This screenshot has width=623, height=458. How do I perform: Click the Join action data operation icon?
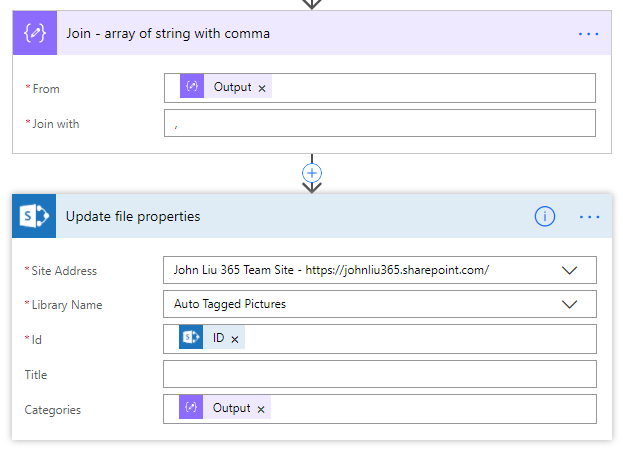coord(35,33)
